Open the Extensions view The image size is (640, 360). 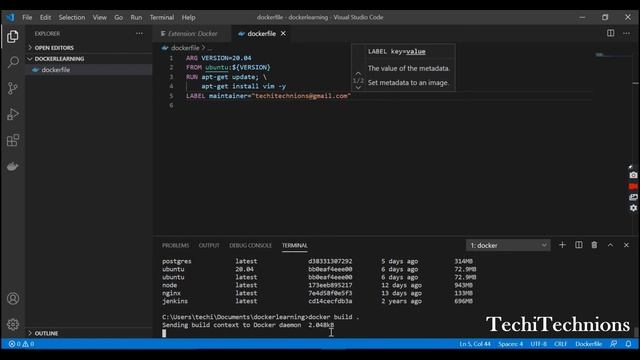coord(13,140)
